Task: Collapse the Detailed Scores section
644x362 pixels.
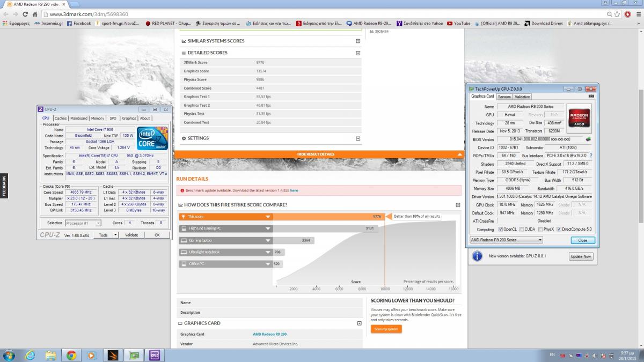Action: point(358,53)
